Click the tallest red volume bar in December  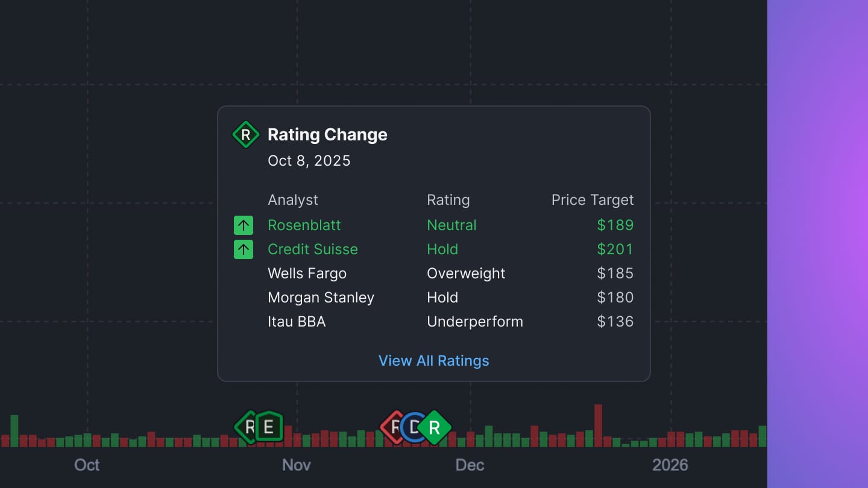(598, 425)
